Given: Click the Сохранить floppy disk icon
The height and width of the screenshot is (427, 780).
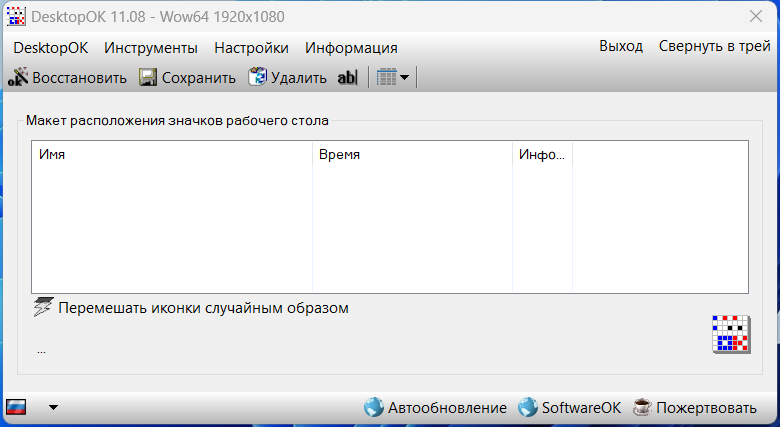Looking at the screenshot, I should pos(148,77).
